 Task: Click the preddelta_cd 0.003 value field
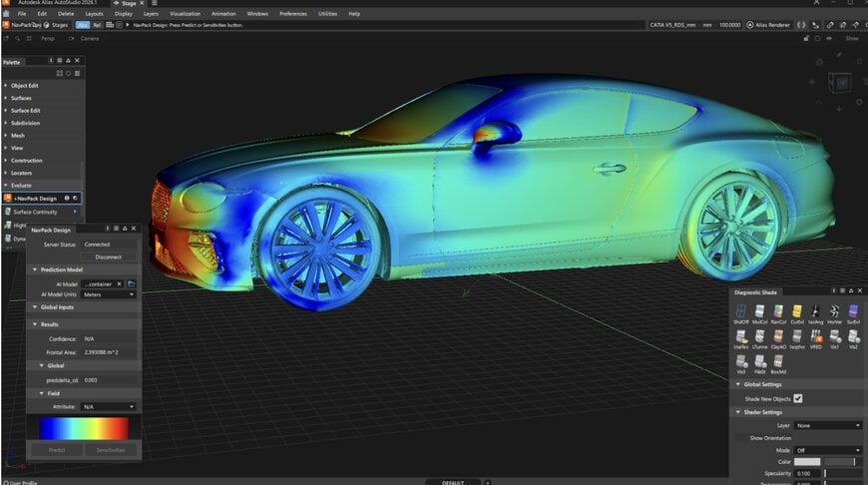(109, 380)
